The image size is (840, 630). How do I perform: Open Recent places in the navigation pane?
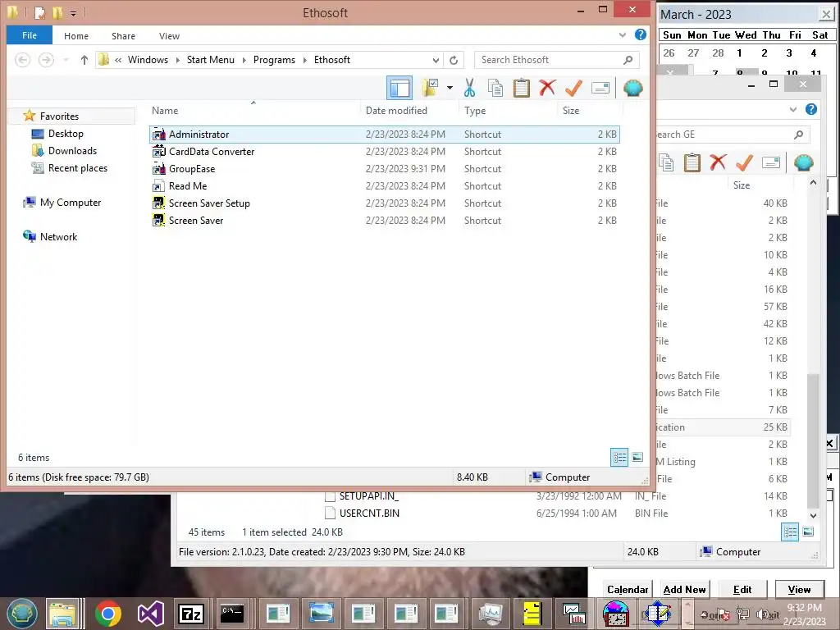[78, 167]
